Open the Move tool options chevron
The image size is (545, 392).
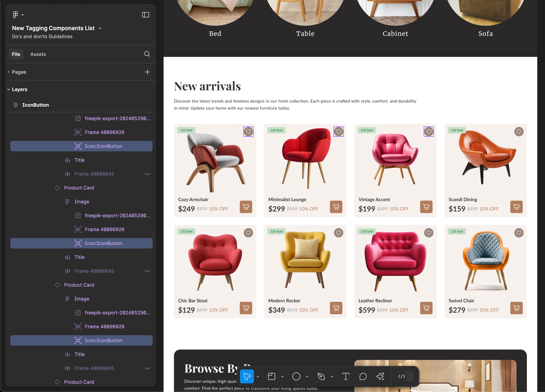point(258,377)
